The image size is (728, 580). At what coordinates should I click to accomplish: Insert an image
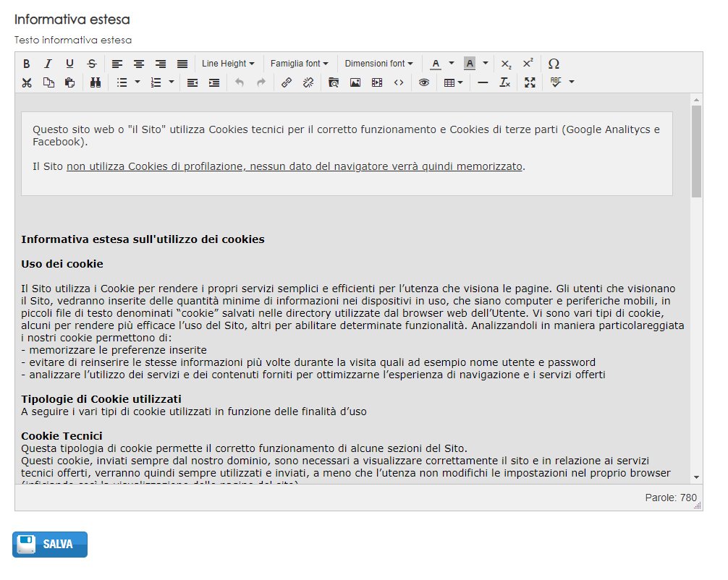pos(355,82)
